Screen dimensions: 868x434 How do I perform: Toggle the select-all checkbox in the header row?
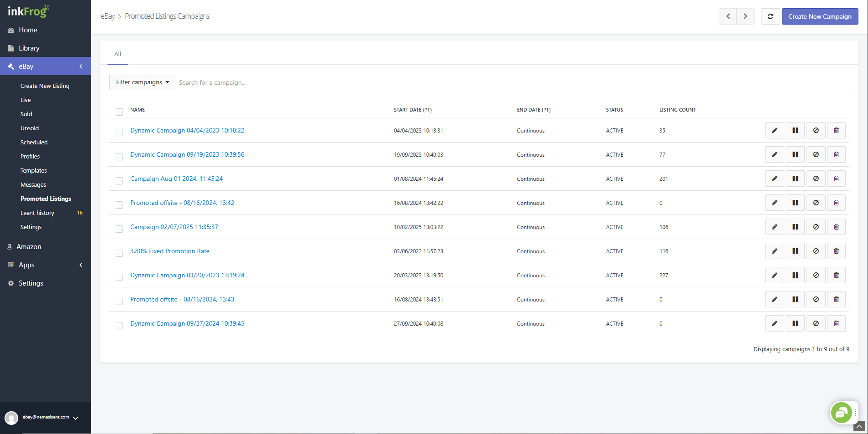point(119,112)
